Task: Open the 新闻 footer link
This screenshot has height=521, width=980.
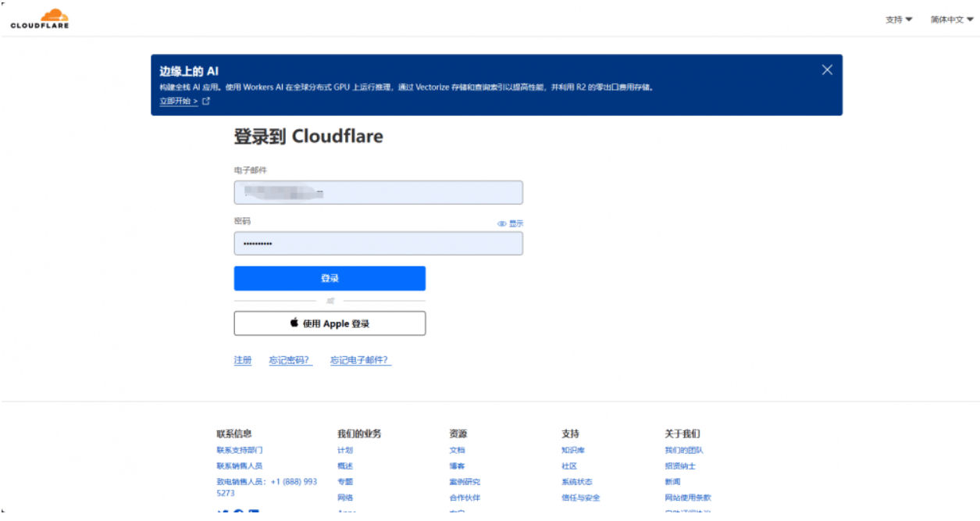Action: tap(672, 482)
